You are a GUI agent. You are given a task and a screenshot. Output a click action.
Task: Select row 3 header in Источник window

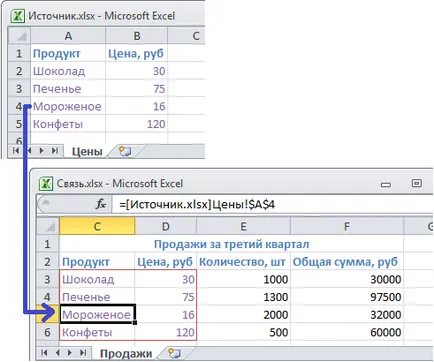19,89
